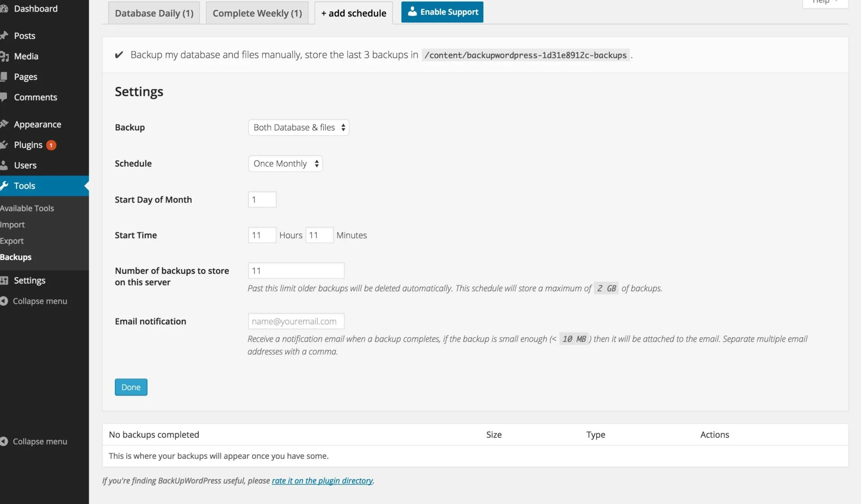Click the Appearance brush icon
861x504 pixels.
[x=4, y=124]
